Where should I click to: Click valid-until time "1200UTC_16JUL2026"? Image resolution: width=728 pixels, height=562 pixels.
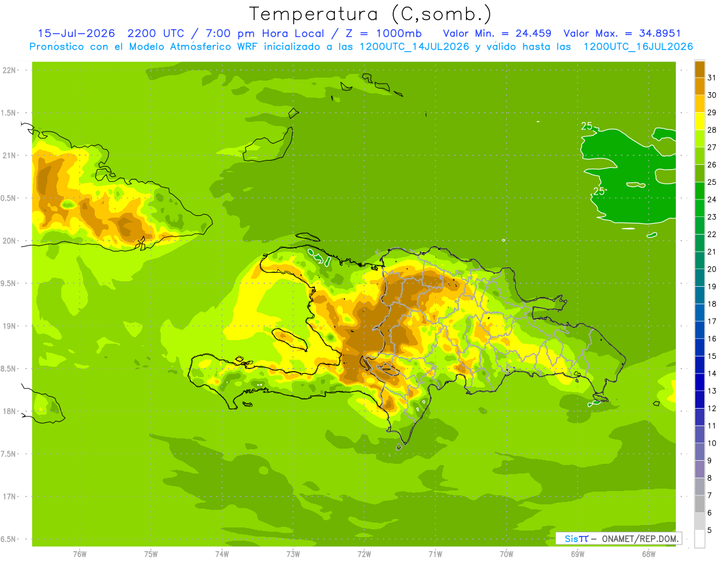pos(638,47)
